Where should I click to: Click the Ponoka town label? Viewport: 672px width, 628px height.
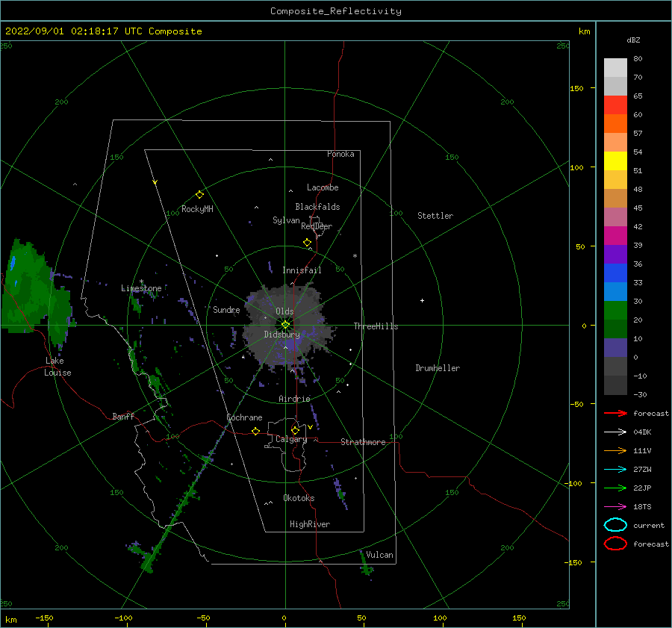(x=340, y=154)
